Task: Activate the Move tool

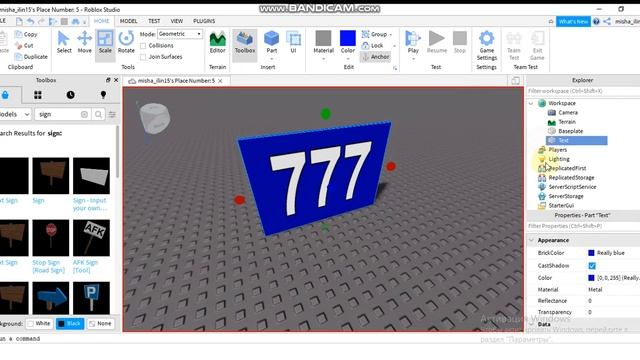Action: pyautogui.click(x=84, y=42)
